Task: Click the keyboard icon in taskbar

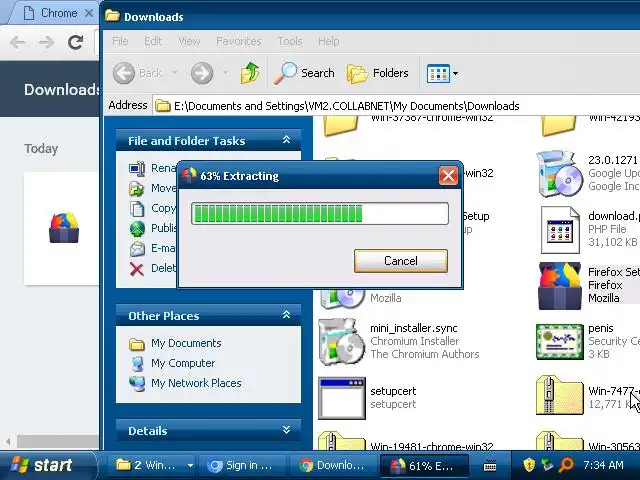Action: tap(489, 465)
